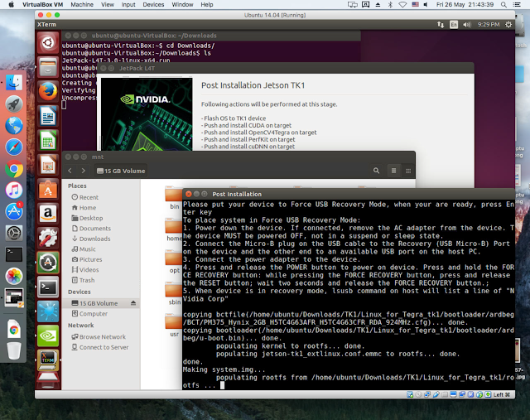530x420 pixels.
Task: Go forward in file manager
Action: tap(83, 171)
